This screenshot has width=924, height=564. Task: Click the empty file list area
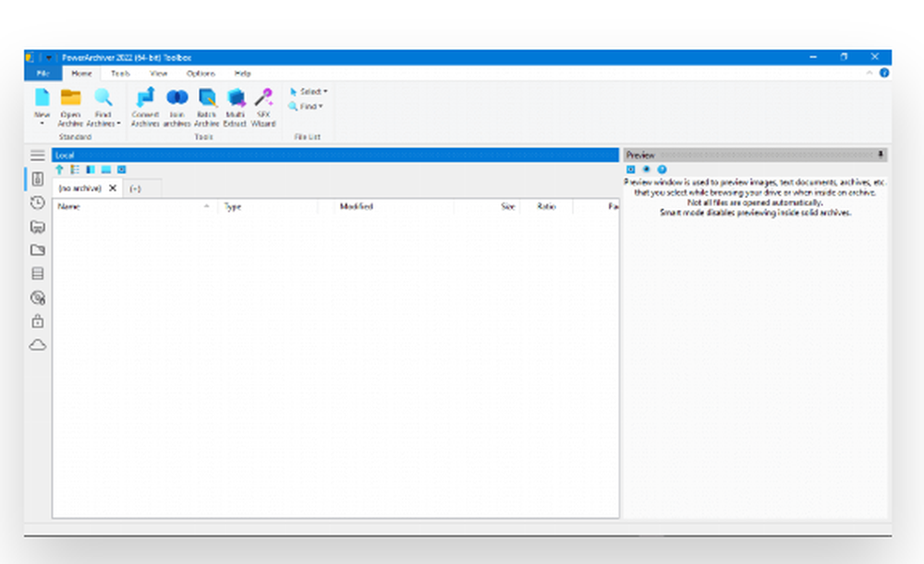pos(336,366)
